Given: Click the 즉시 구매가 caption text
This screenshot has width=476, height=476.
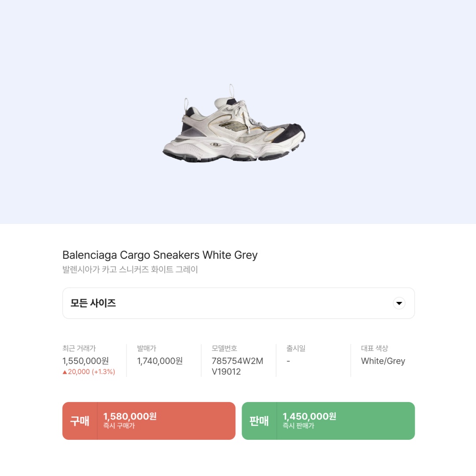Looking at the screenshot, I should click(119, 426).
